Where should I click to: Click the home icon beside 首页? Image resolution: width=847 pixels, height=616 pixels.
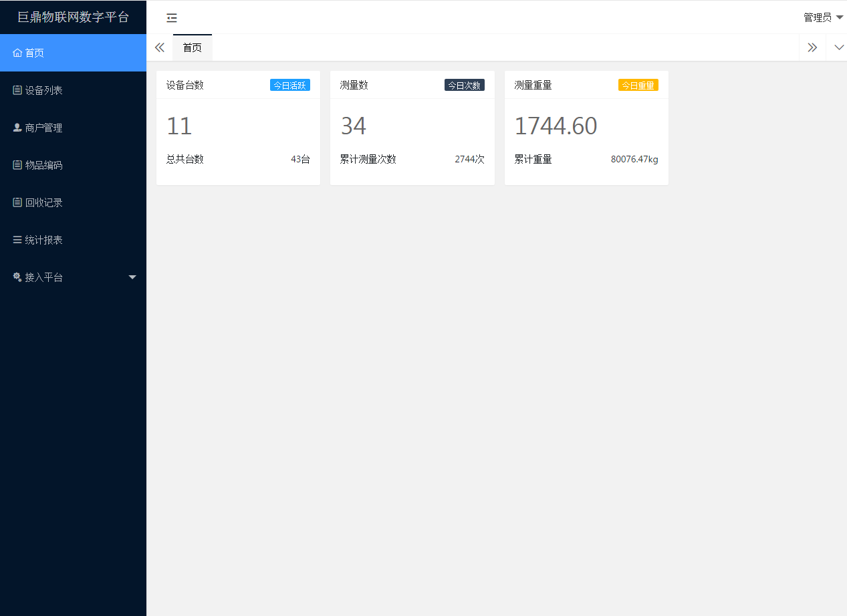tap(17, 53)
